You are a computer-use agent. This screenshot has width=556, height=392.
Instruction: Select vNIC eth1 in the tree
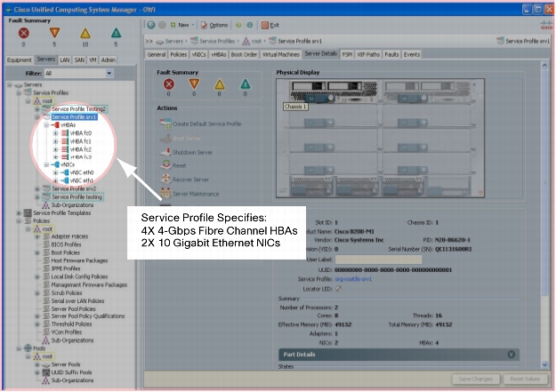point(82,180)
